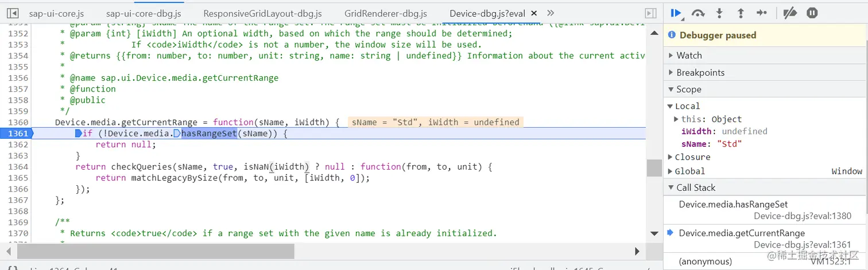Resume script execution
868x270 pixels.
click(x=676, y=13)
